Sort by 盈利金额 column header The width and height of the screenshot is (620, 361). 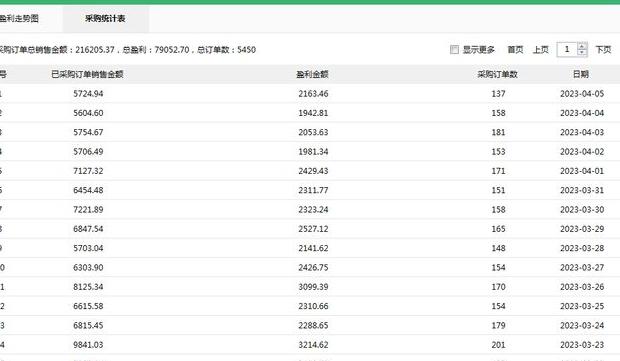point(312,74)
